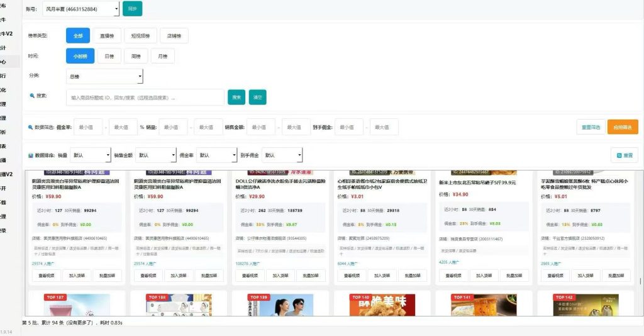The width and height of the screenshot is (644, 336).
Task: Click the magnifier icon beside 数据筛选
Action: tap(30, 127)
